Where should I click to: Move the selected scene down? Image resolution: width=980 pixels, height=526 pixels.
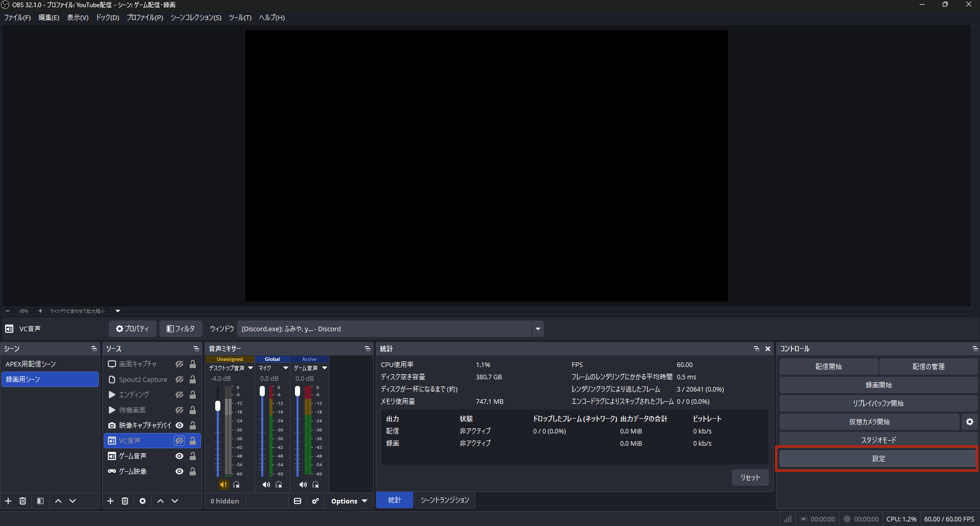73,501
